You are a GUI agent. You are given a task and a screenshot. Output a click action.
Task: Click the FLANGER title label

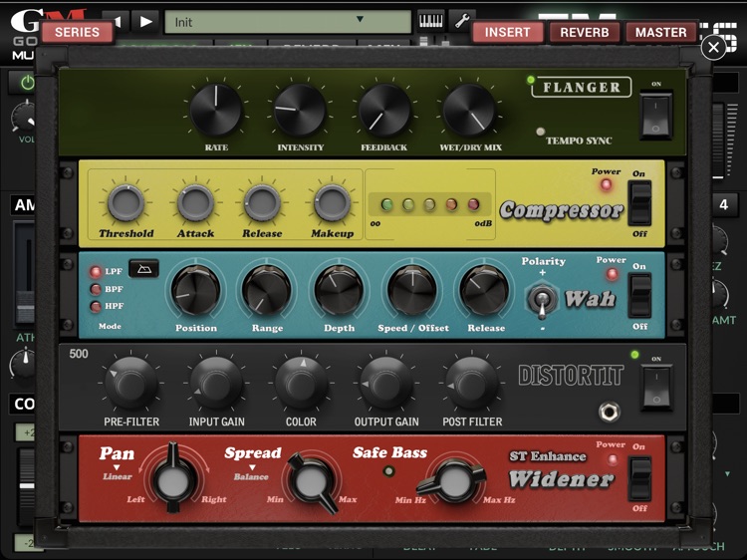pos(582,88)
